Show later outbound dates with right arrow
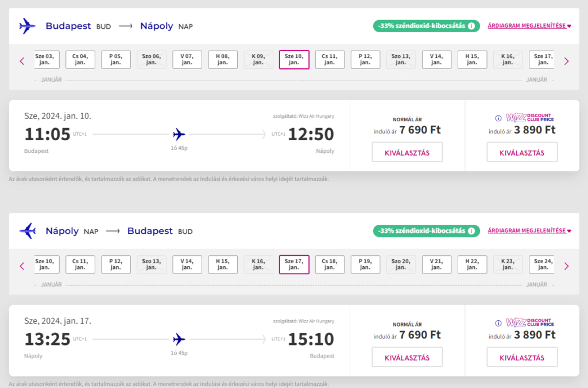 pyautogui.click(x=566, y=61)
